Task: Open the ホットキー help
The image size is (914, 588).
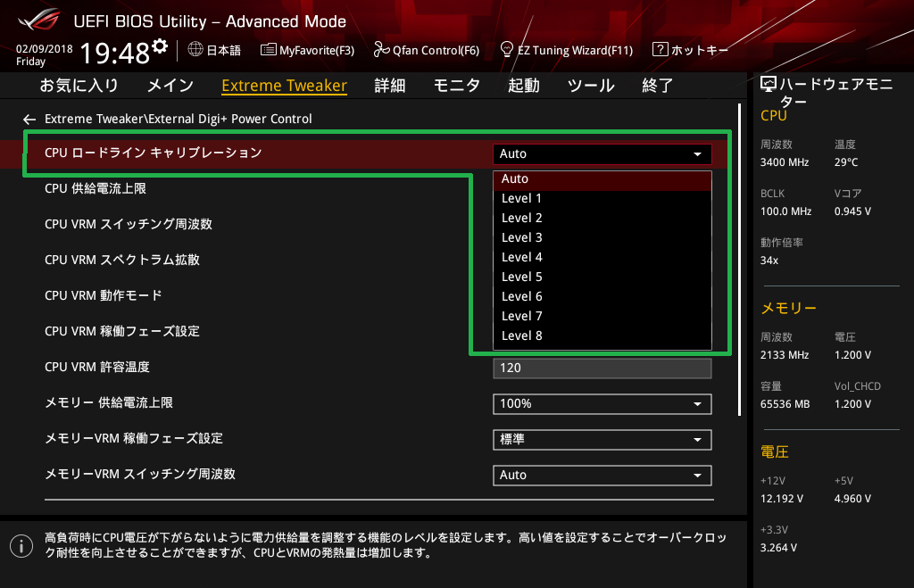Action: (700, 51)
